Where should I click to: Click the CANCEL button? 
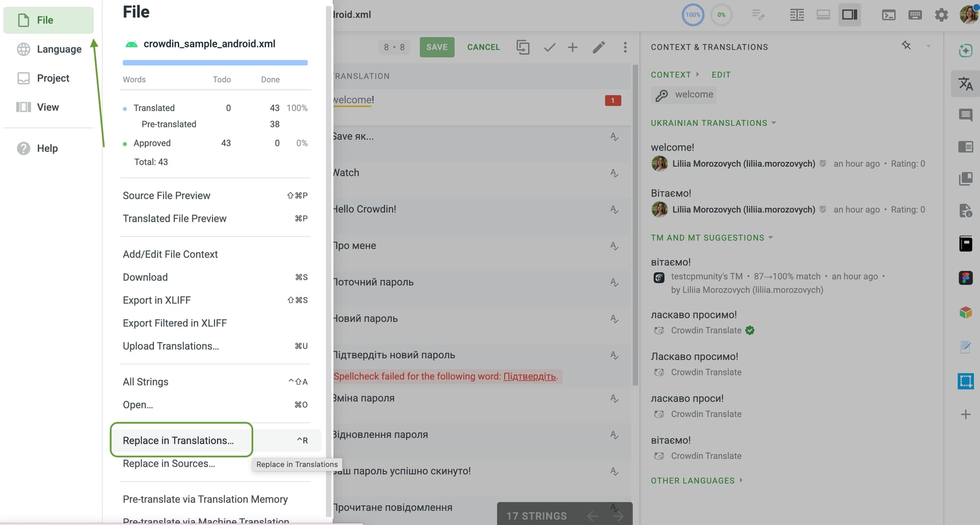483,47
